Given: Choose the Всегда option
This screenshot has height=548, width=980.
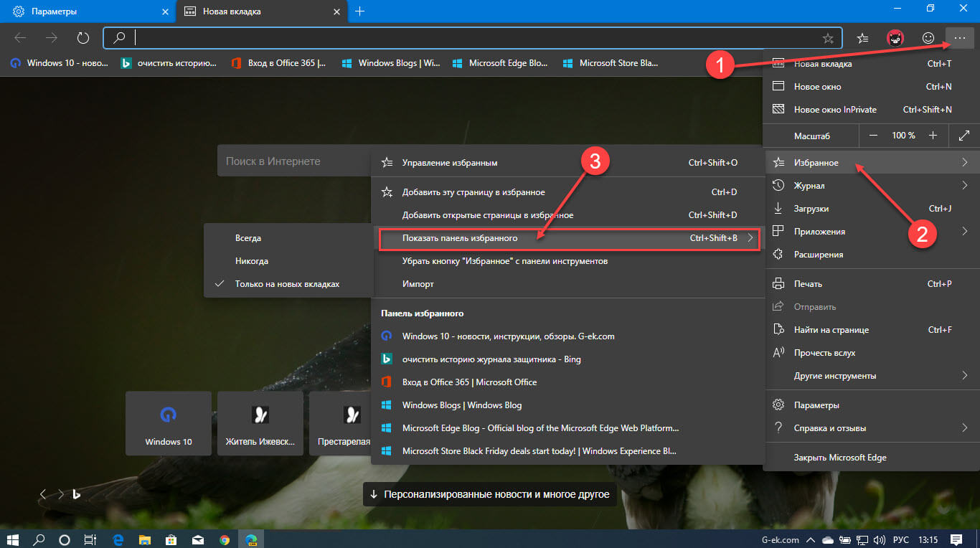Looking at the screenshot, I should tap(288, 237).
